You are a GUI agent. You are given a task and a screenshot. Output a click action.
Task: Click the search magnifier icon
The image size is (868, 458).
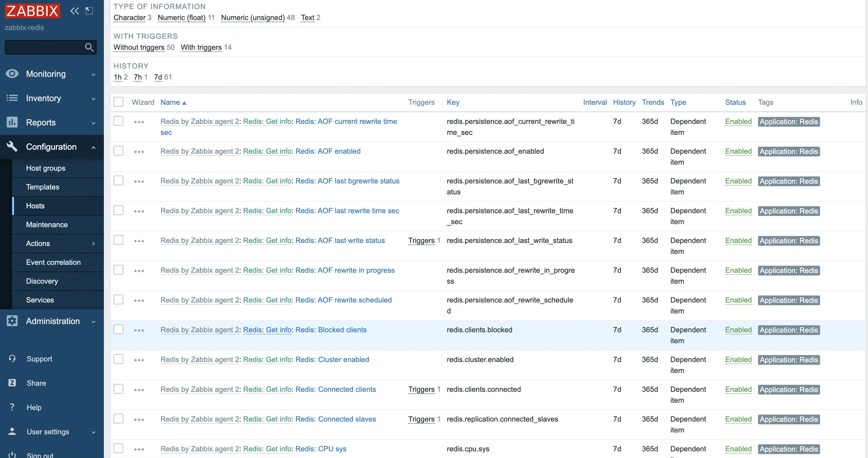(89, 47)
